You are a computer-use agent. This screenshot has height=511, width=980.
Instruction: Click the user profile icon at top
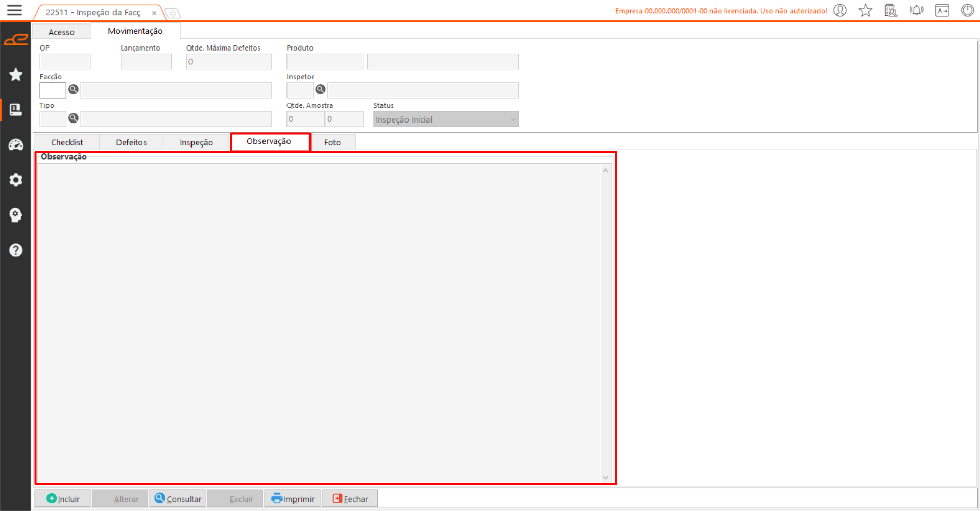(840, 11)
